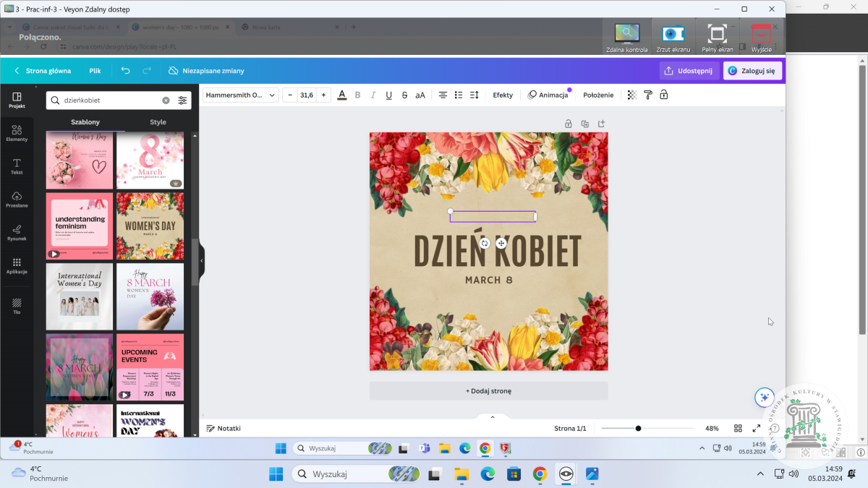Image resolution: width=868 pixels, height=488 pixels.
Task: Go back to Strona główna
Action: coord(43,71)
